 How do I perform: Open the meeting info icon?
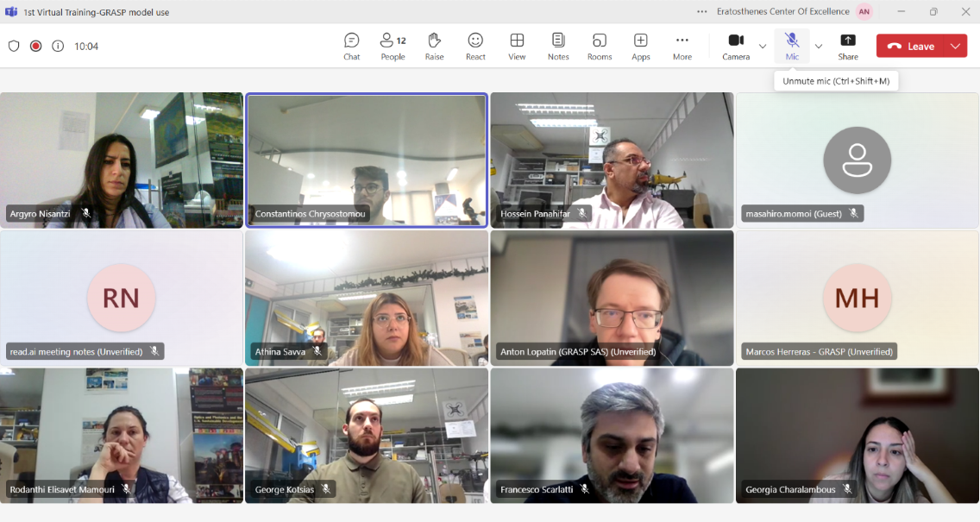click(58, 46)
